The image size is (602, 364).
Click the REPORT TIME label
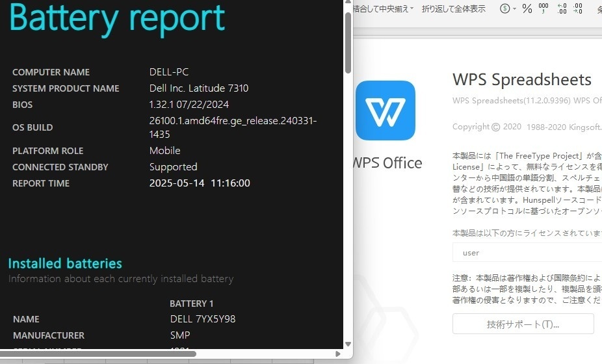(41, 183)
